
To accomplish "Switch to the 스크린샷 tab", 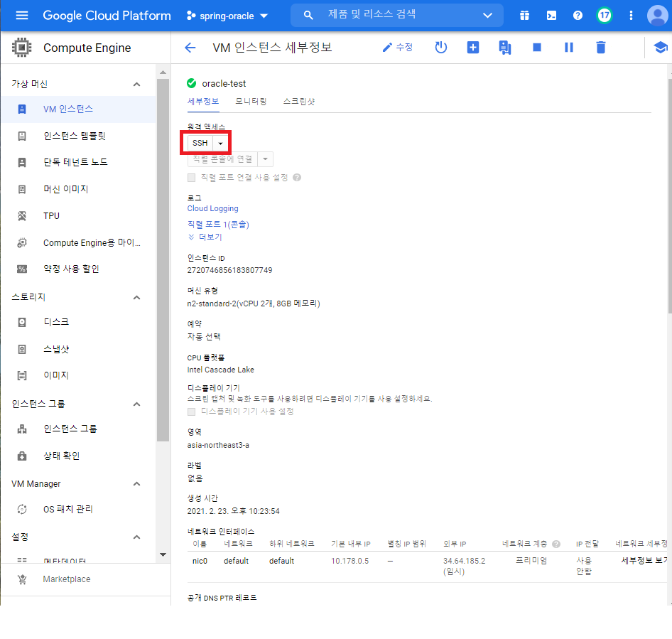I will (x=299, y=102).
